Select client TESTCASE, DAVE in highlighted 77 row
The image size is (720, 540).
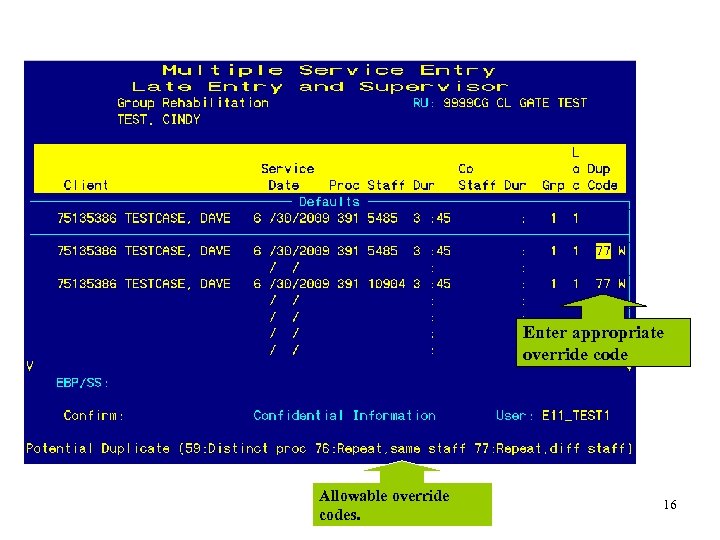tap(144, 251)
